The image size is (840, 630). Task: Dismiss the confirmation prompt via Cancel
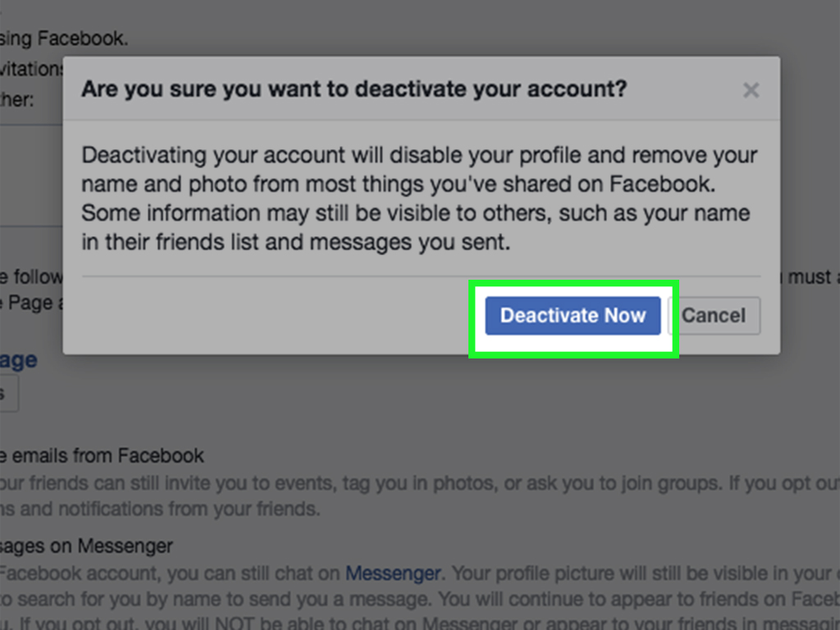714,316
